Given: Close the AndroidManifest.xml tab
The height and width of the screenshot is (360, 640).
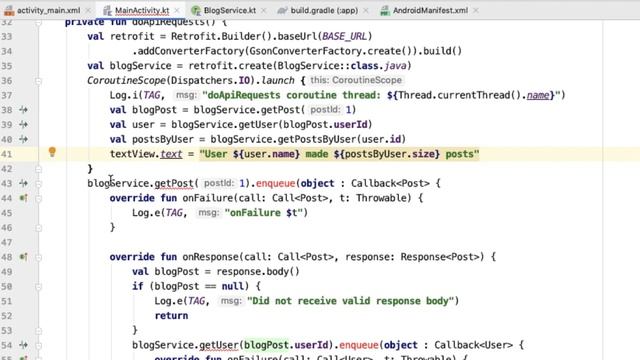Looking at the screenshot, I should tap(476, 11).
